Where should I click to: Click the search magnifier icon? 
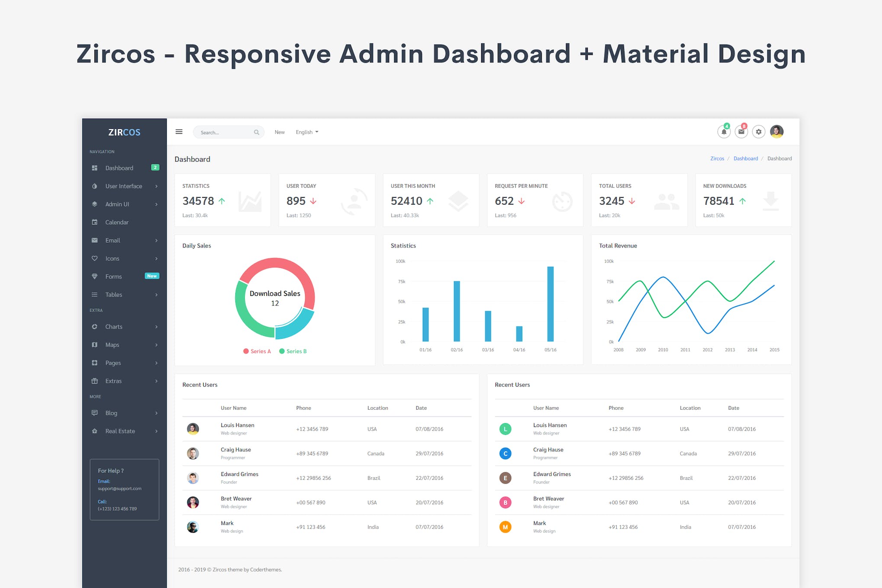click(x=256, y=132)
